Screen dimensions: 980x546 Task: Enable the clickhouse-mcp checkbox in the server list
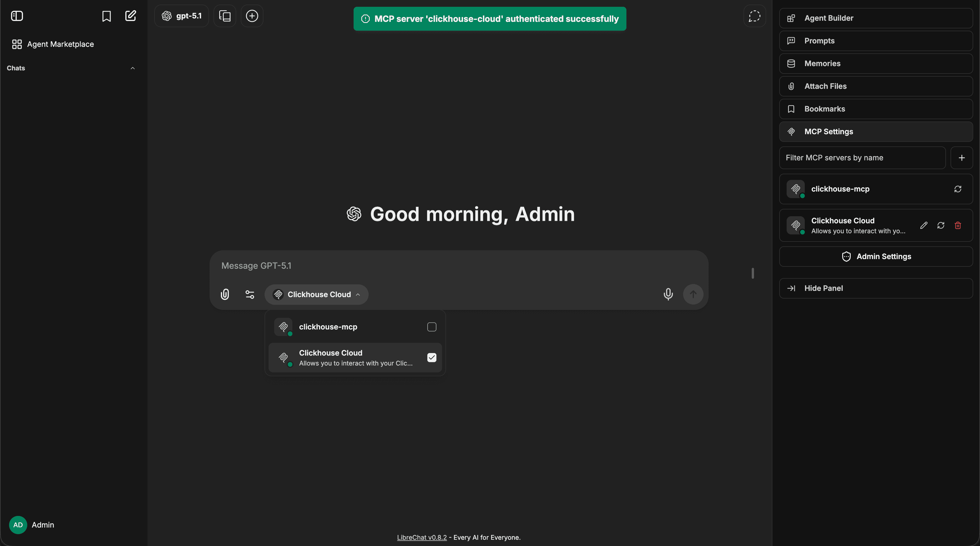[431, 327]
